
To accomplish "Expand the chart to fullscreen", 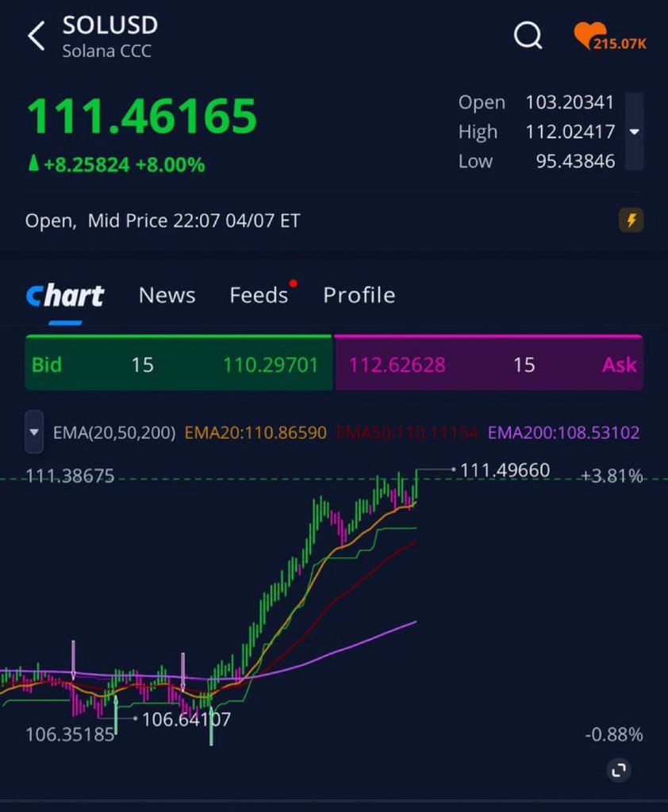I will pyautogui.click(x=618, y=770).
